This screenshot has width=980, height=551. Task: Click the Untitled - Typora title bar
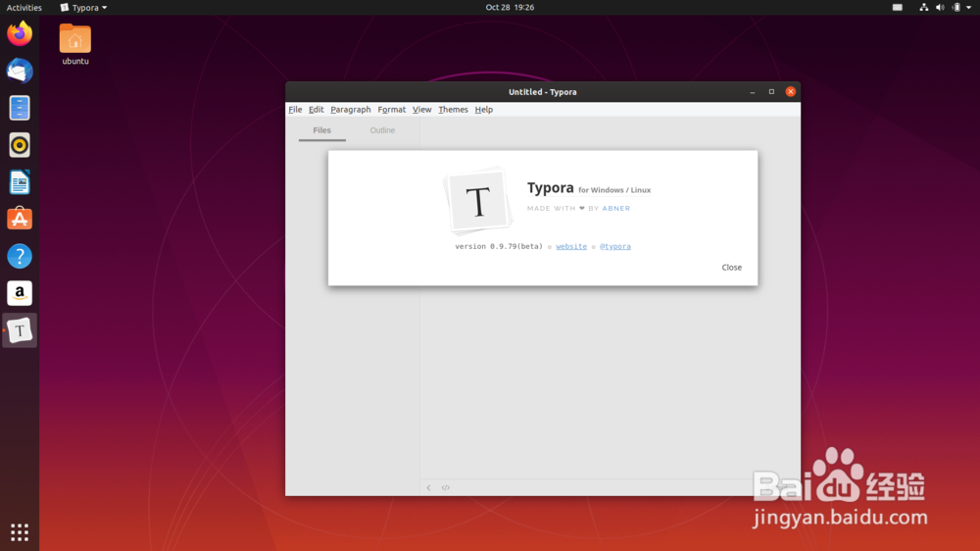coord(543,92)
